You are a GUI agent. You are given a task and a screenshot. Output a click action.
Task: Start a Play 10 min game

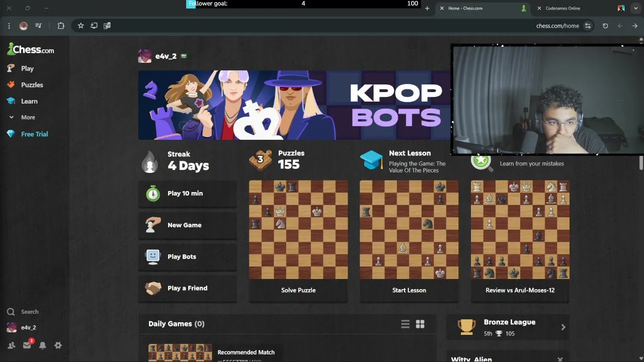pos(188,194)
